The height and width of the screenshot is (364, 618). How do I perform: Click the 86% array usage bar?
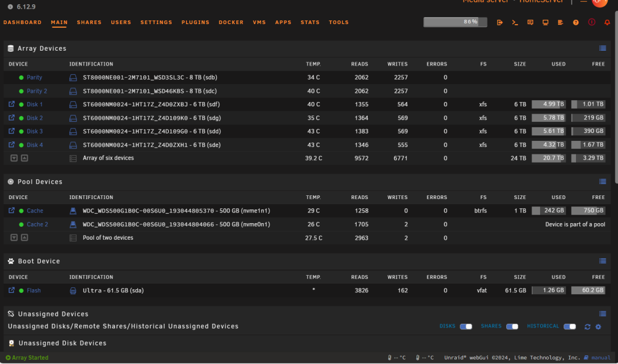(x=455, y=22)
